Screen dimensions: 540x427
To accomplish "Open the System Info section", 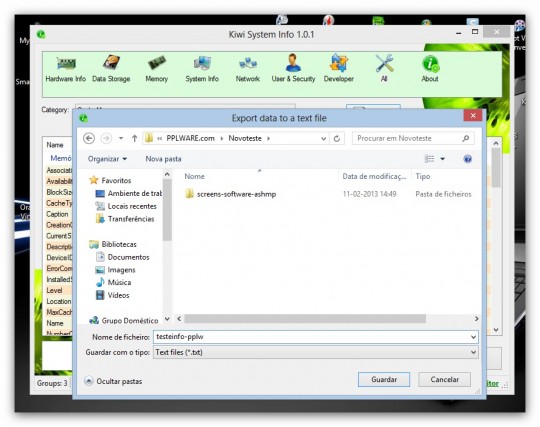I will point(202,69).
